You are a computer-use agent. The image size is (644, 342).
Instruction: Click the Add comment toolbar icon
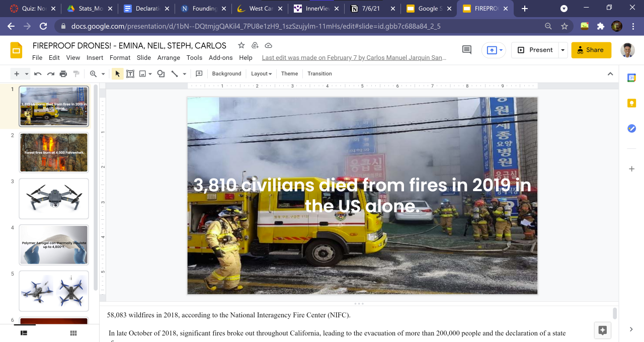point(199,74)
